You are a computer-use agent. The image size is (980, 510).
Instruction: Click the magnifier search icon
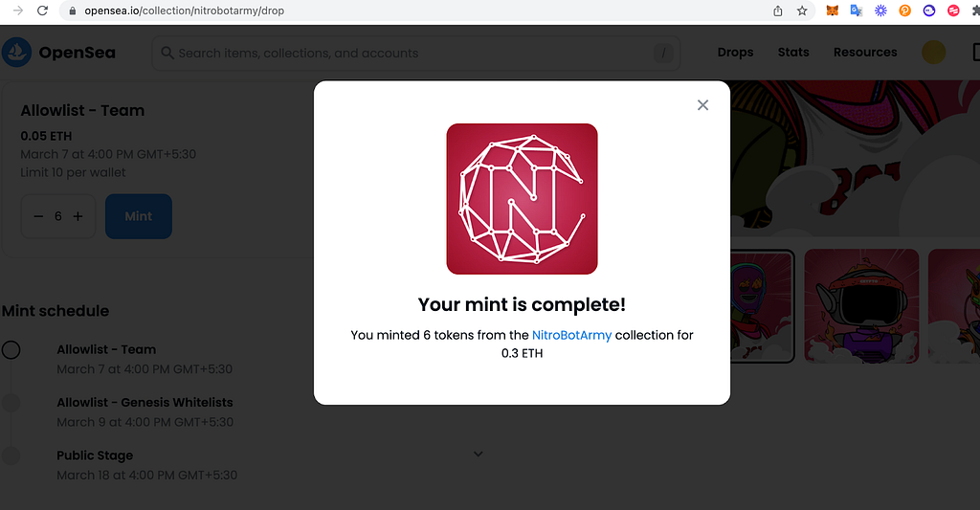pyautogui.click(x=167, y=54)
